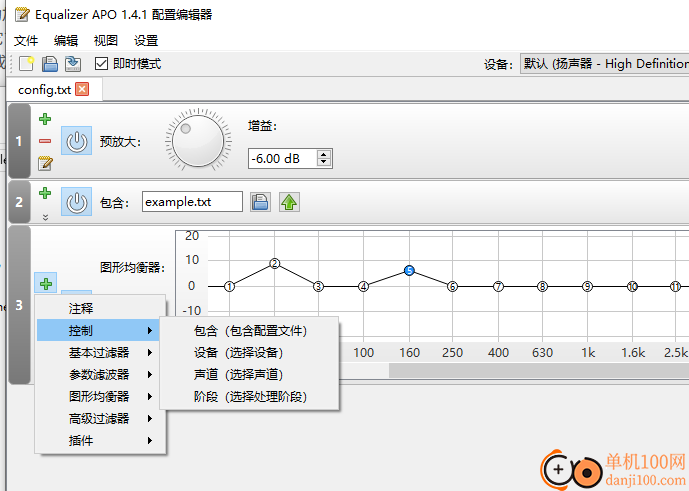Open the device selection dropdown

(604, 64)
